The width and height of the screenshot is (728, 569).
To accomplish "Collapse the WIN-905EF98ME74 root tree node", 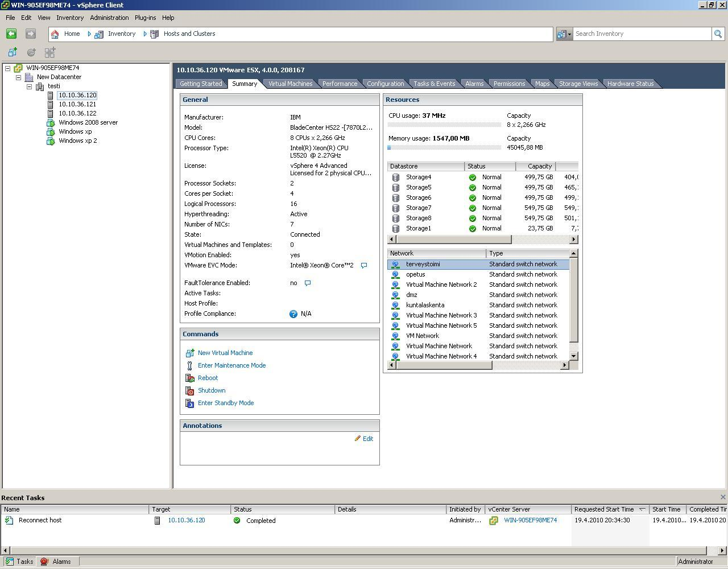I will click(8, 68).
